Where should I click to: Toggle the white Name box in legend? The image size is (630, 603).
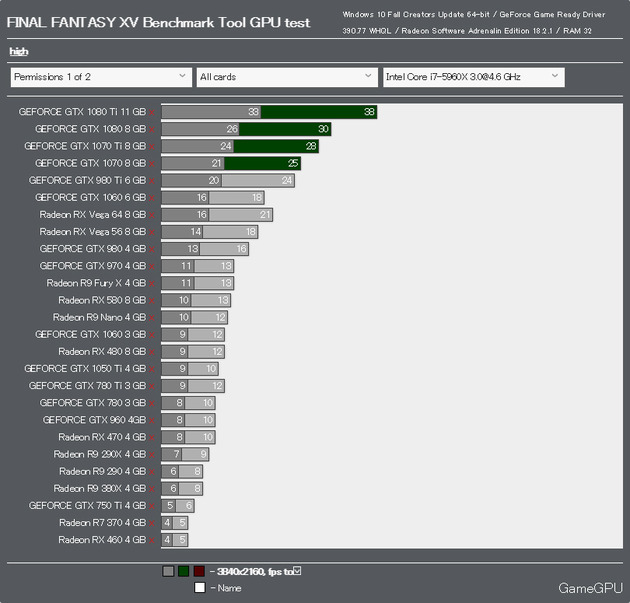[x=200, y=587]
